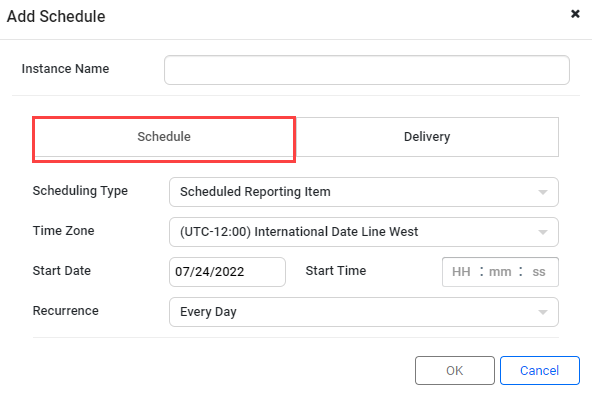Click the Start Time minutes placeholder

(x=500, y=272)
